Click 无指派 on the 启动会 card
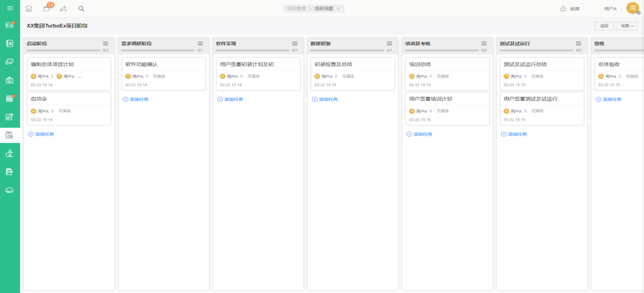 [x=64, y=111]
